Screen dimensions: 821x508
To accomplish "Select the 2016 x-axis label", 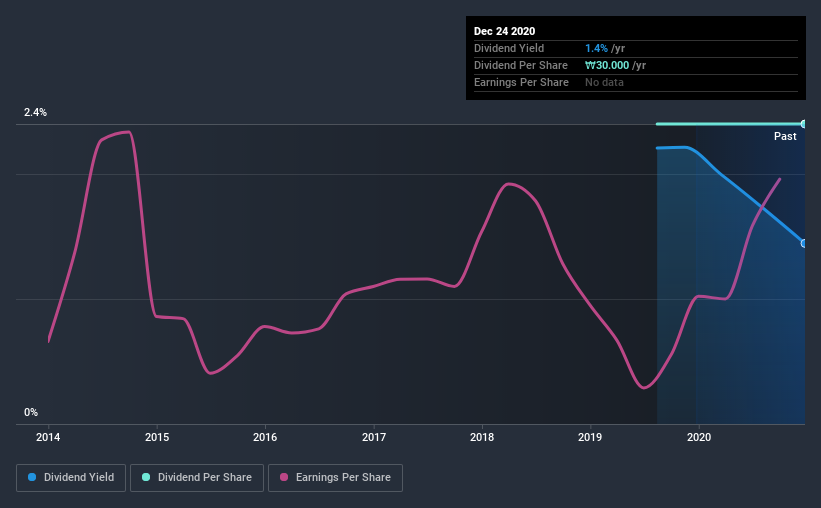I will tap(265, 437).
